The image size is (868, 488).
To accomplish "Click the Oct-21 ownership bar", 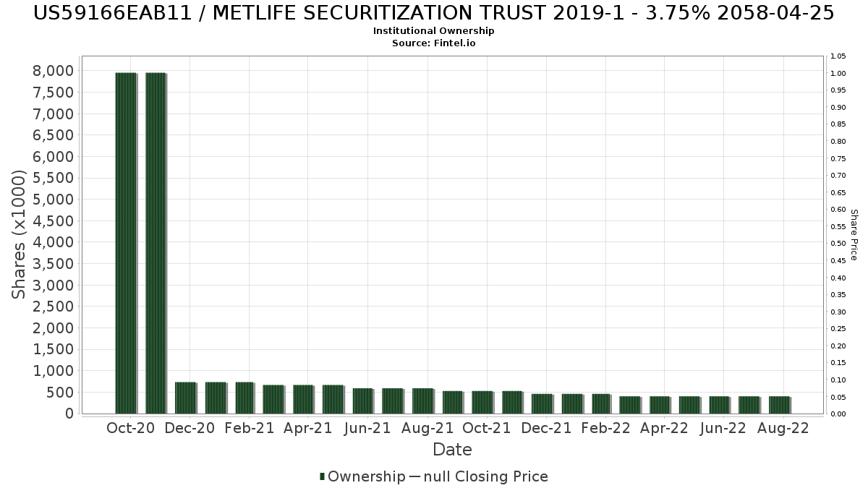I will point(482,402).
